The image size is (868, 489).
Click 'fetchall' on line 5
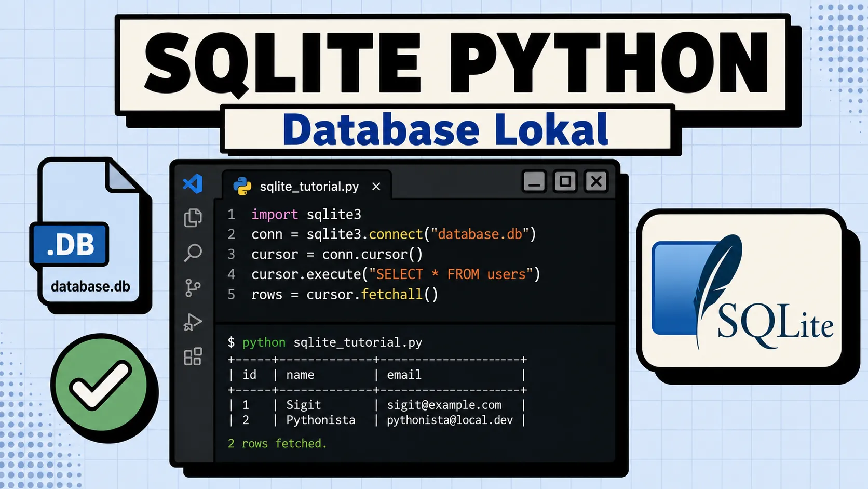point(392,294)
